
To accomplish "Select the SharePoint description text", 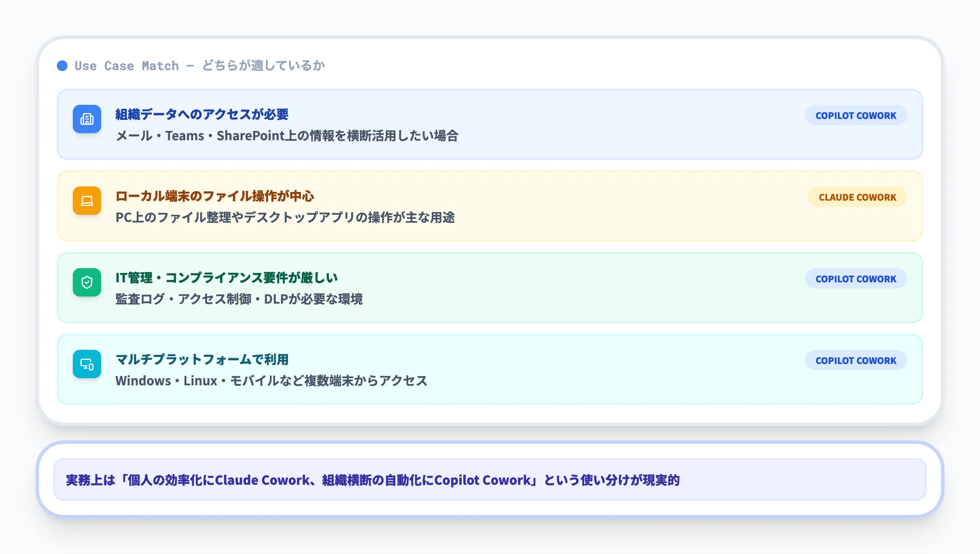I will point(288,136).
